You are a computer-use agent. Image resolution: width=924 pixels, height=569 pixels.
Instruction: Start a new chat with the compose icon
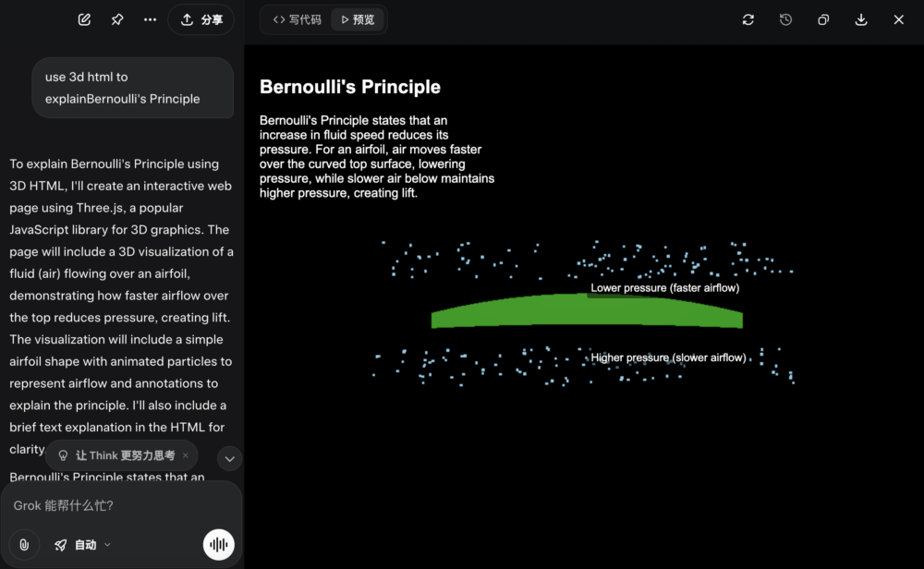[x=85, y=19]
